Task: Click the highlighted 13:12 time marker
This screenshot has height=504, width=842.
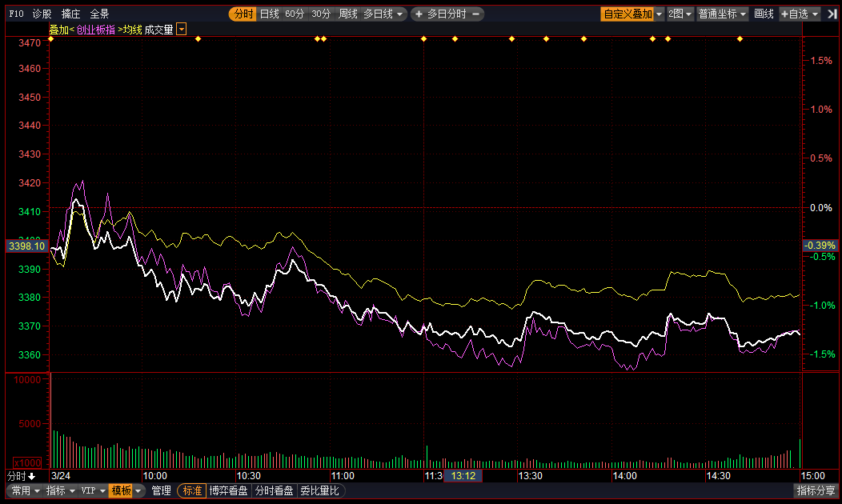Action: click(x=463, y=476)
